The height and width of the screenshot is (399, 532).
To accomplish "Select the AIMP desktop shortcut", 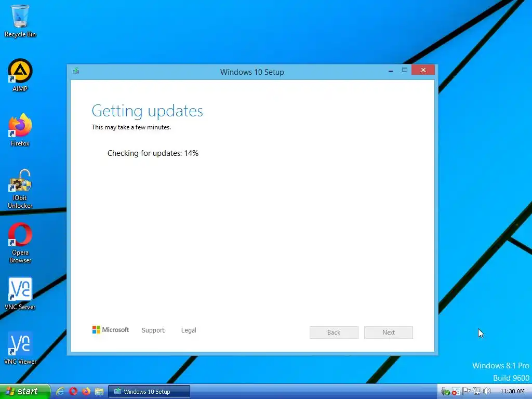I will coord(20,75).
